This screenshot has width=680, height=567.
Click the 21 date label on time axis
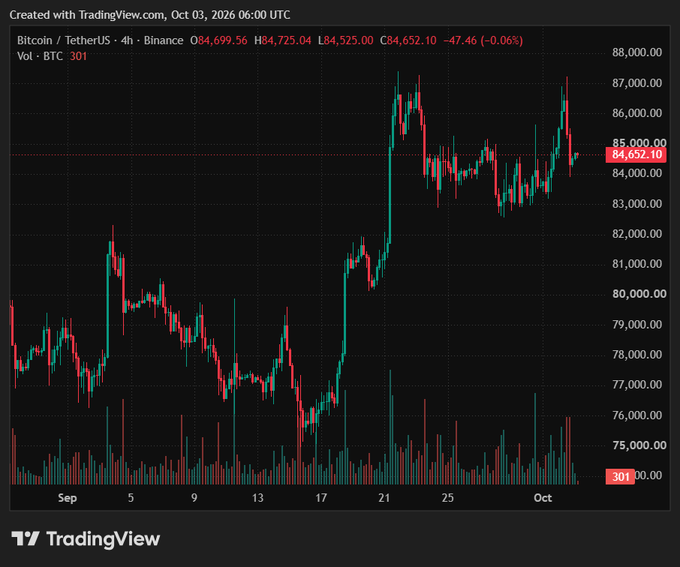pyautogui.click(x=384, y=498)
